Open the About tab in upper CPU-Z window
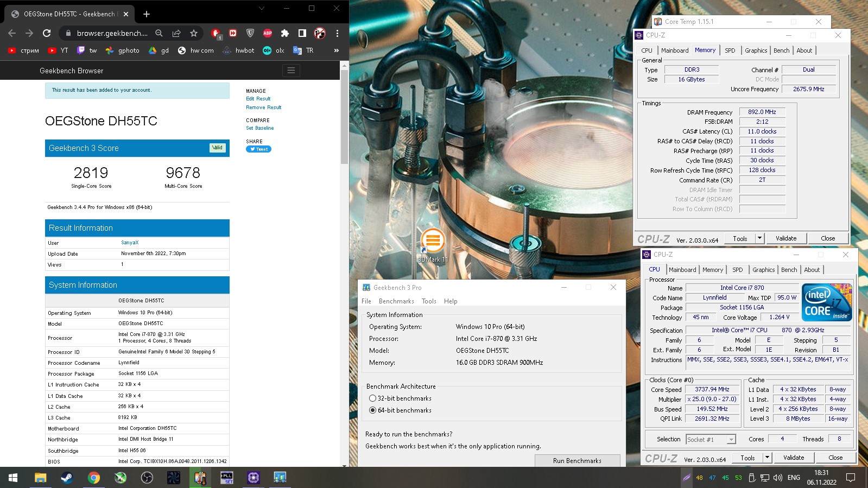Screen dimensions: 868x488 tap(804, 50)
